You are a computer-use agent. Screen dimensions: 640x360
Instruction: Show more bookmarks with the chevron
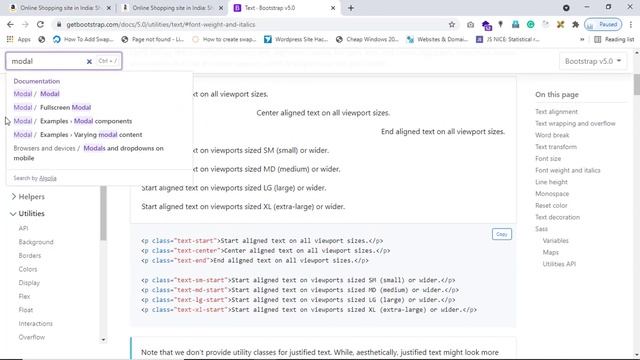(x=582, y=39)
